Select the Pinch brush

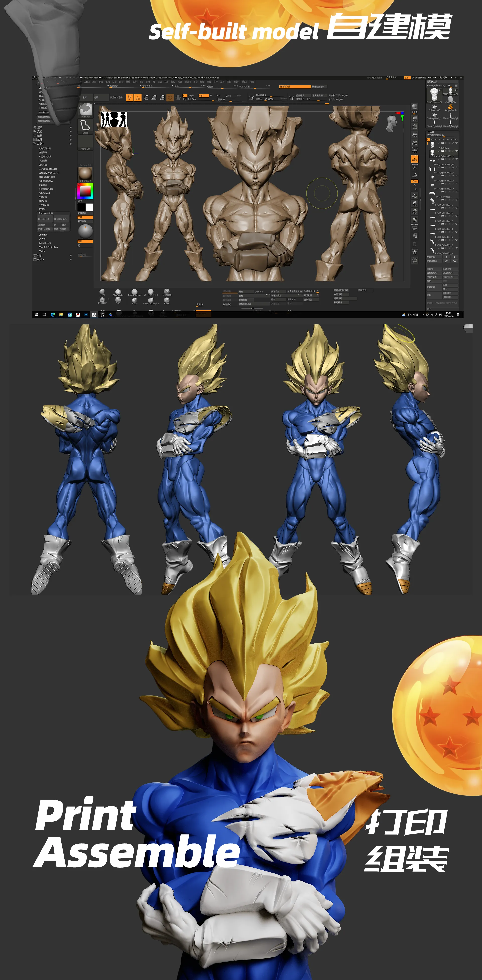(167, 300)
